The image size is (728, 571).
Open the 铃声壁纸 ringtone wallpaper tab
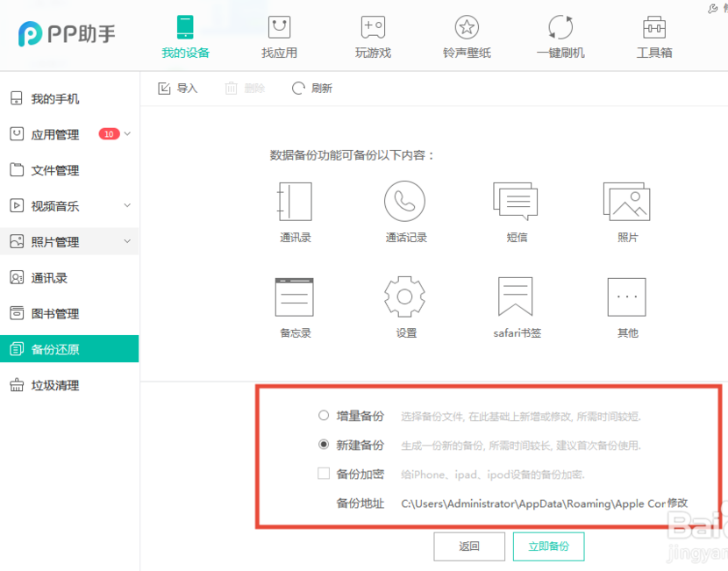click(467, 27)
